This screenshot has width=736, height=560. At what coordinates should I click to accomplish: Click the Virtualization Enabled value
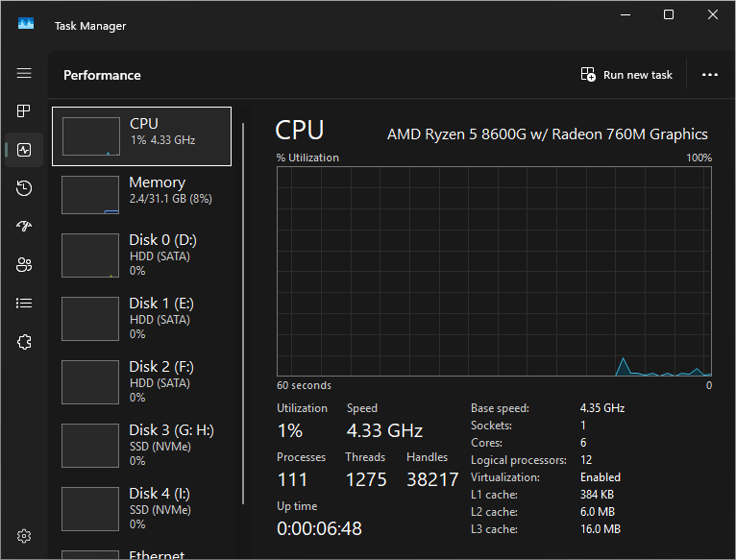[601, 477]
